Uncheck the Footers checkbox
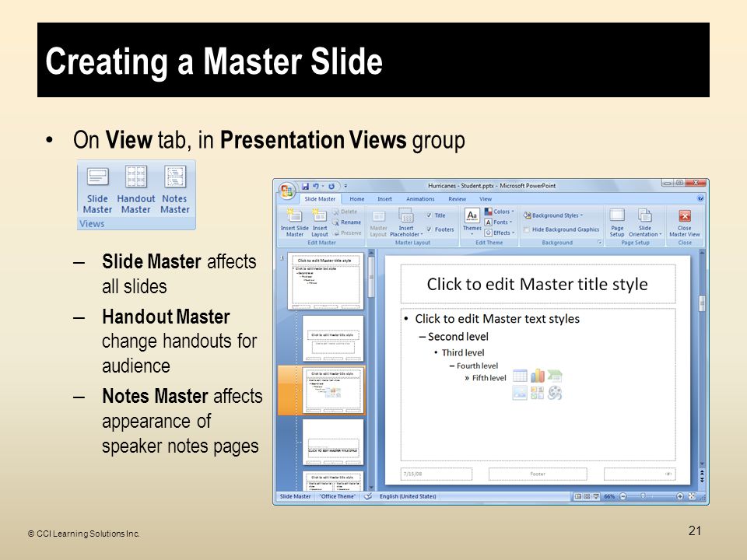Screen dimensions: 747x560 coord(430,229)
